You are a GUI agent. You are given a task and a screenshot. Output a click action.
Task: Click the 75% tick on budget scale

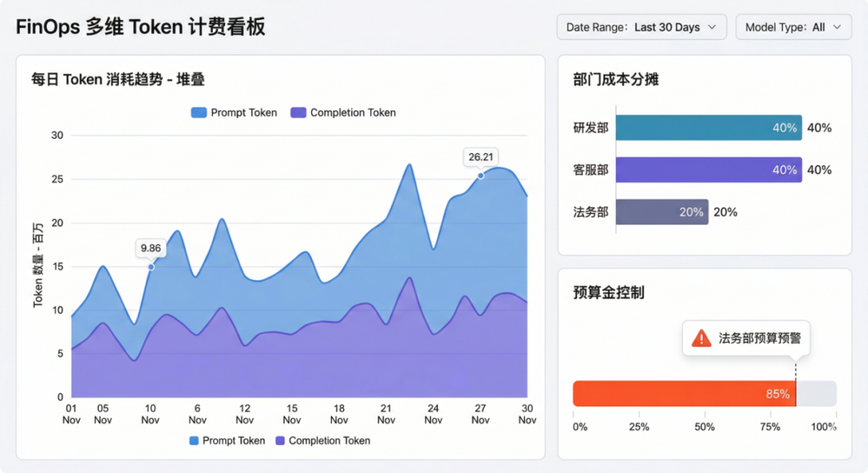pos(770,427)
